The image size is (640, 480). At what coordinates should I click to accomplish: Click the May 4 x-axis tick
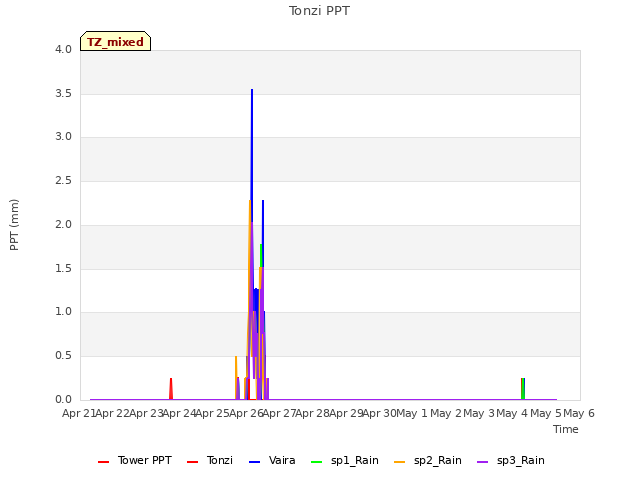[512, 413]
